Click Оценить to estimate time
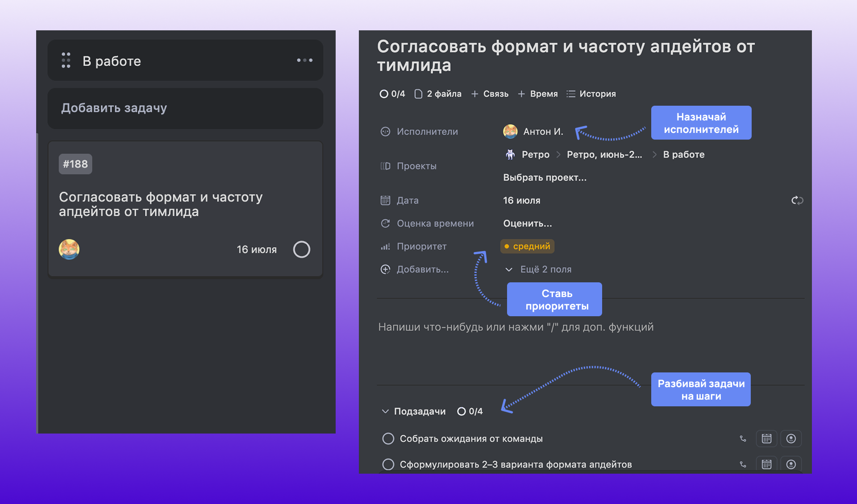Viewport: 857px width, 504px height. point(528,223)
